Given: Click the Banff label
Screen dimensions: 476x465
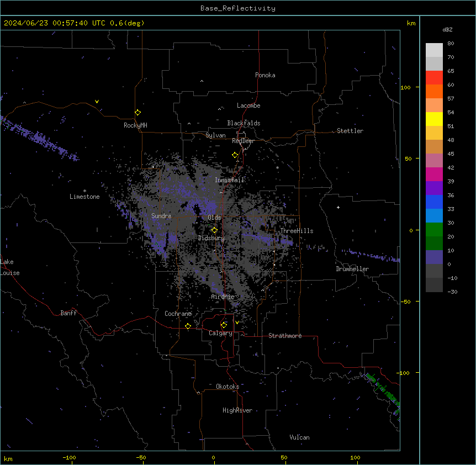Looking at the screenshot, I should coord(68,313).
